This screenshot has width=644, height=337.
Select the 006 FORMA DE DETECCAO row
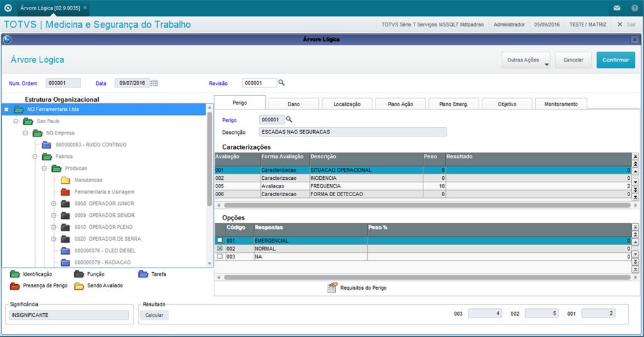coord(423,194)
